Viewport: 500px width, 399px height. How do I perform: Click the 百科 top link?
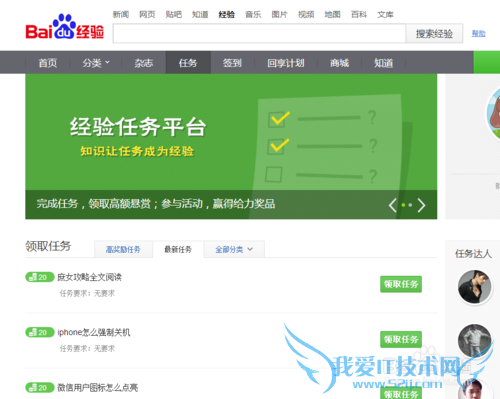[x=359, y=14]
